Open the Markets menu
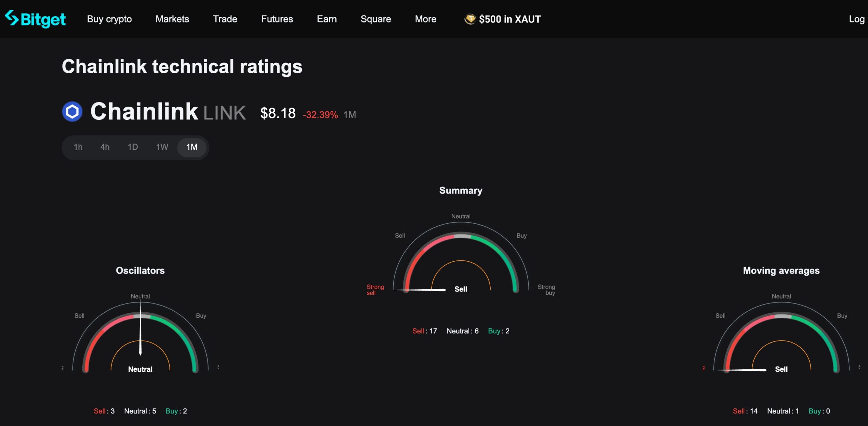 coord(172,19)
